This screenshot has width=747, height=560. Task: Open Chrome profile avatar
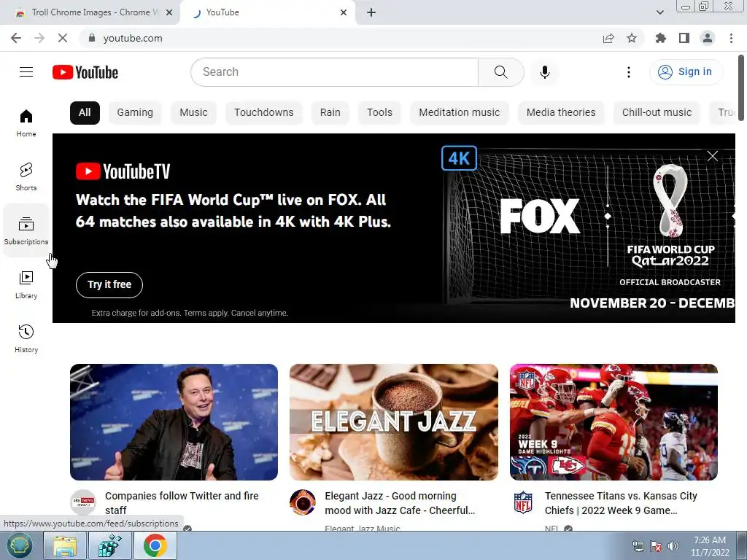(x=708, y=38)
